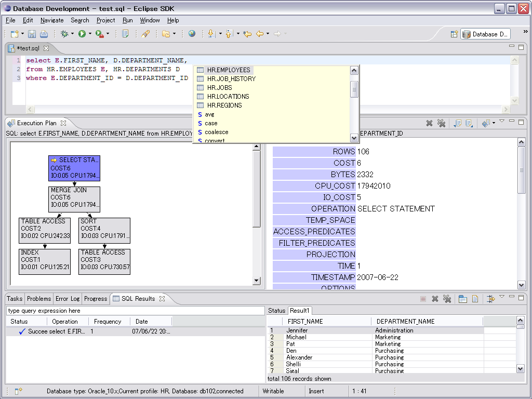Remove the current execution plan with X icon

coord(430,123)
